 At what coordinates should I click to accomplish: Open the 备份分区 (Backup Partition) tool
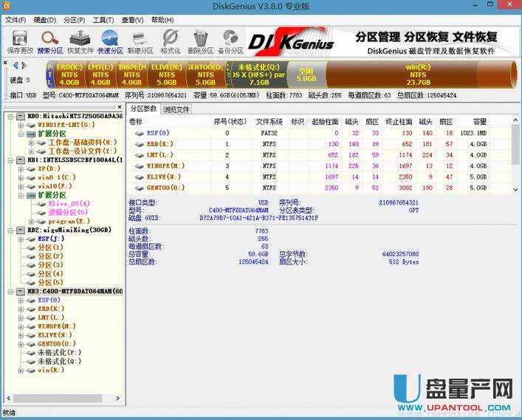tap(230, 42)
